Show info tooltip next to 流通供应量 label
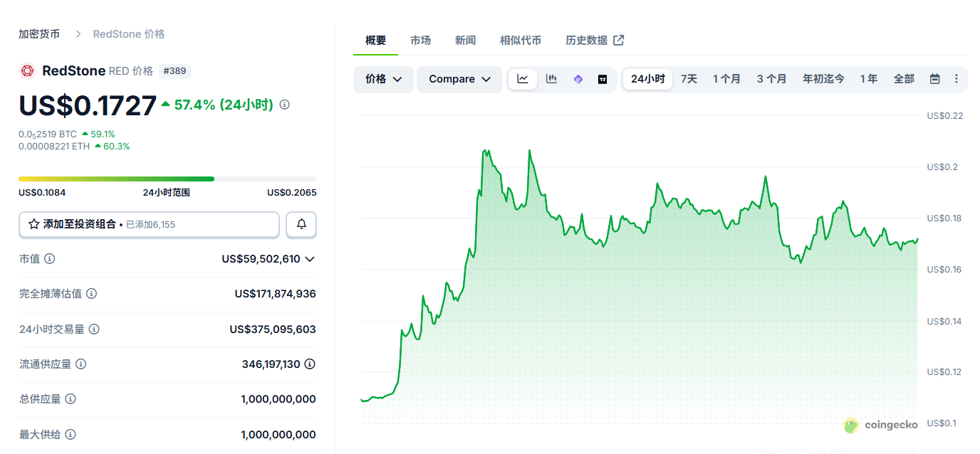Screen dimensions: 980x454 click(x=81, y=364)
